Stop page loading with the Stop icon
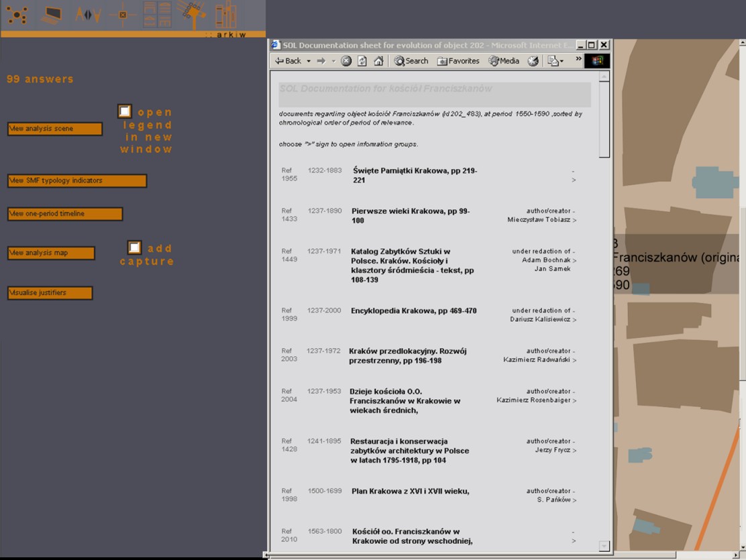The height and width of the screenshot is (560, 746). coord(346,61)
